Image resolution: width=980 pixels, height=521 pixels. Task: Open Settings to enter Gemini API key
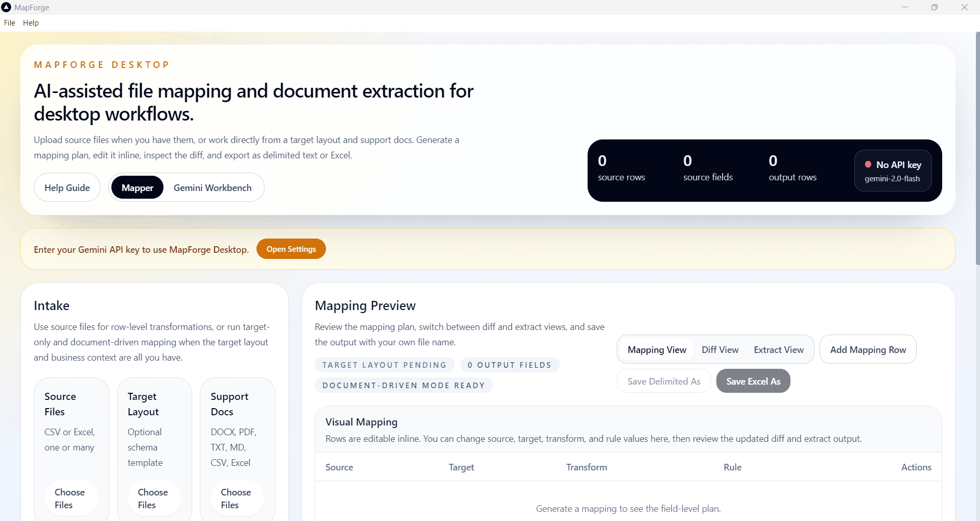[291, 249]
